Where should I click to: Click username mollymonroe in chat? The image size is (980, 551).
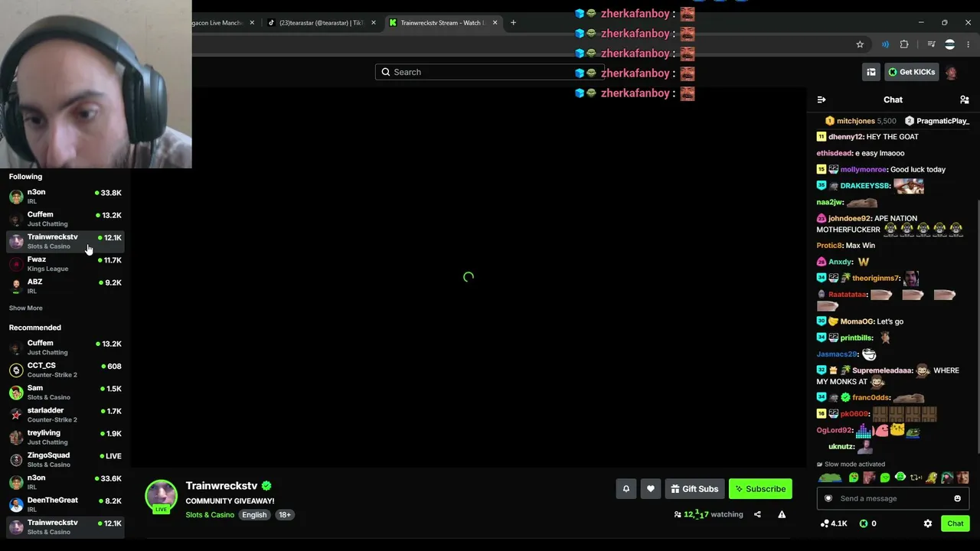[x=863, y=170]
